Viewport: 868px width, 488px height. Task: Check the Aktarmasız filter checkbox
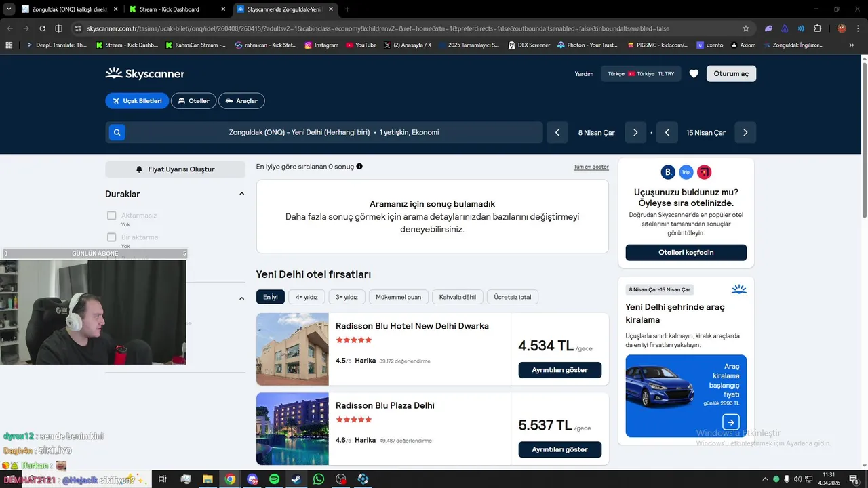pos(112,216)
